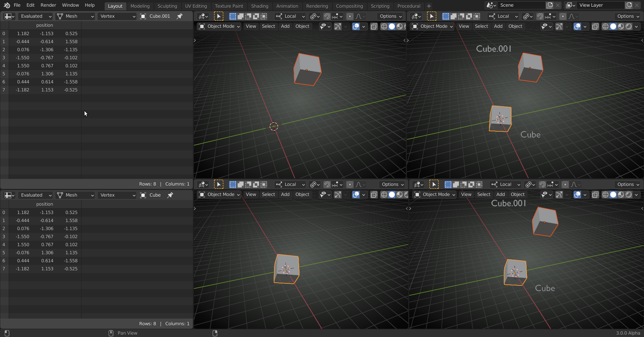Click the '3.0.0 Alpha' version text
The image size is (644, 337).
[628, 333]
